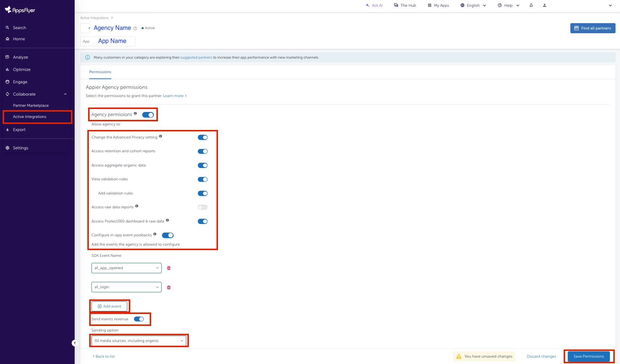Open the user account profile icon

[544, 5]
